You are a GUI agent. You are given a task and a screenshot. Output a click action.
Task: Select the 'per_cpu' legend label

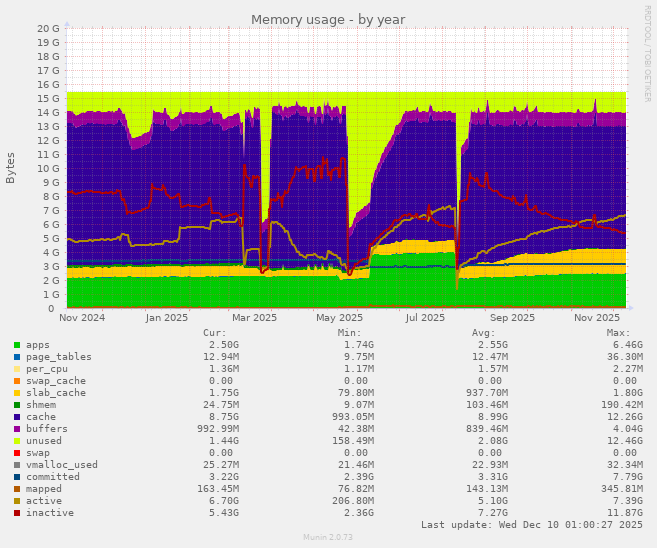pos(47,369)
